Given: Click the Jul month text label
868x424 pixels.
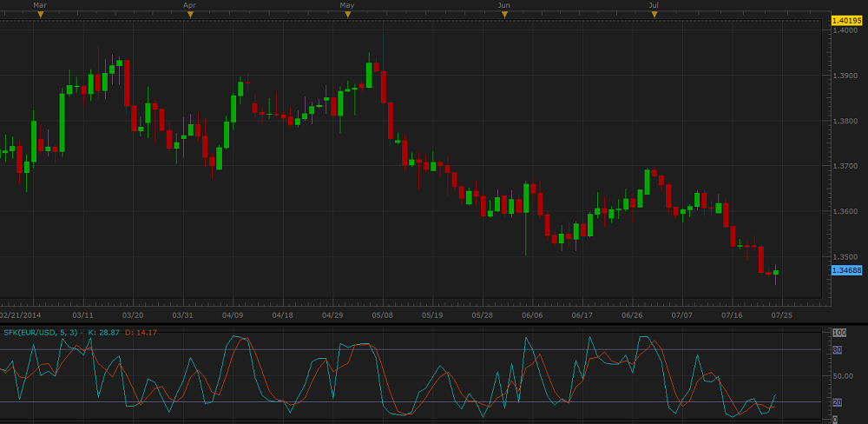Looking at the screenshot, I should 654,5.
